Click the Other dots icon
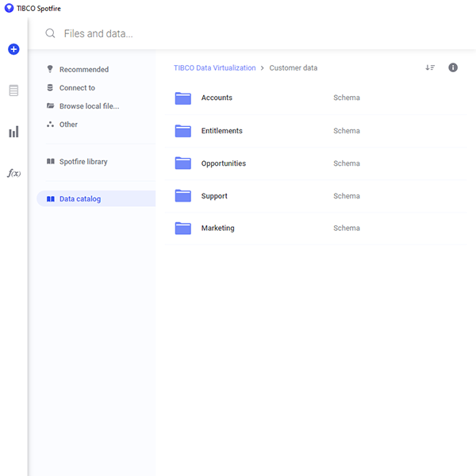 51,125
